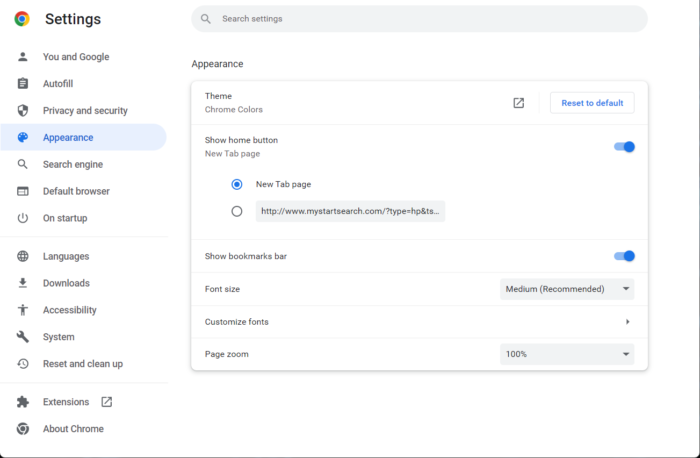
Task: Open On startup settings section
Action: 65,218
